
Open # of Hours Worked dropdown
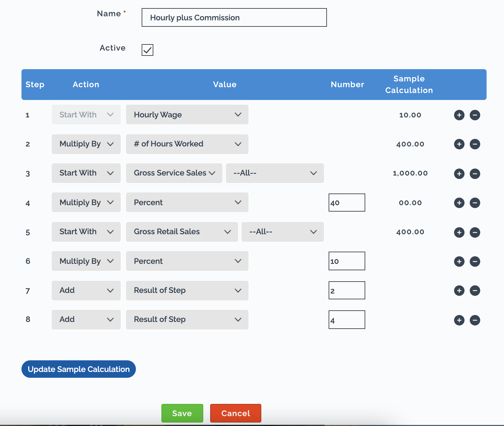[187, 144]
